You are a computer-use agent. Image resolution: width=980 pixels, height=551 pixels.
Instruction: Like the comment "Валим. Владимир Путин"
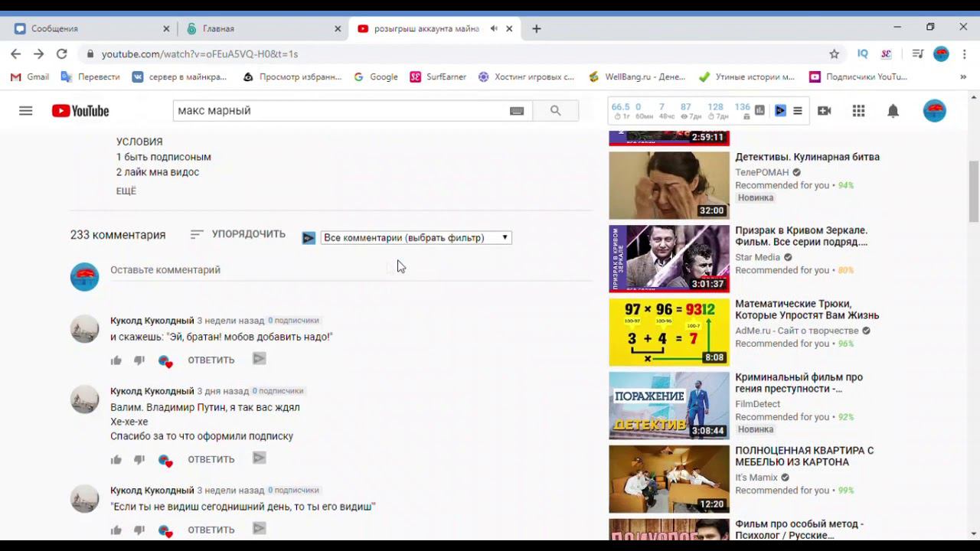click(x=116, y=460)
